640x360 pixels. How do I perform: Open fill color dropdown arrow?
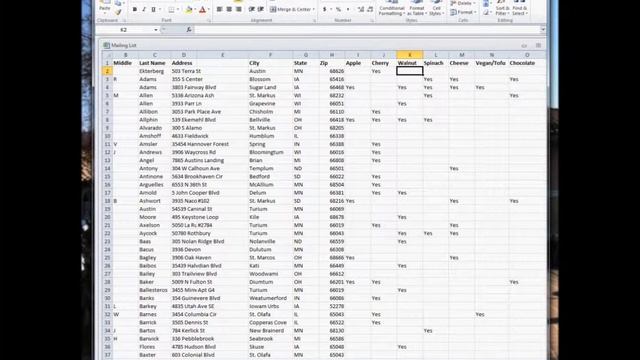point(196,9)
